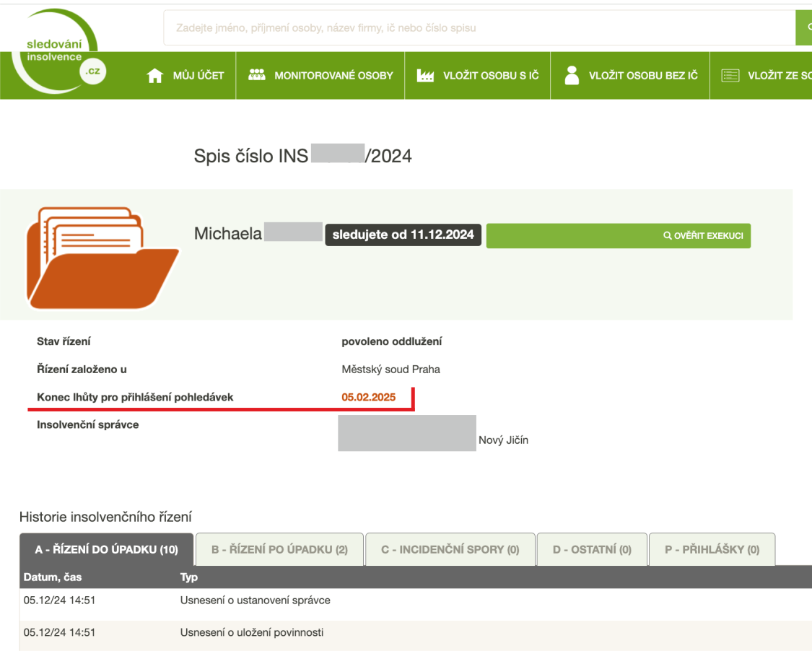Viewport: 812px width, 651px height.
Task: Click the list icon for Vložit ze souboru
Action: click(730, 76)
